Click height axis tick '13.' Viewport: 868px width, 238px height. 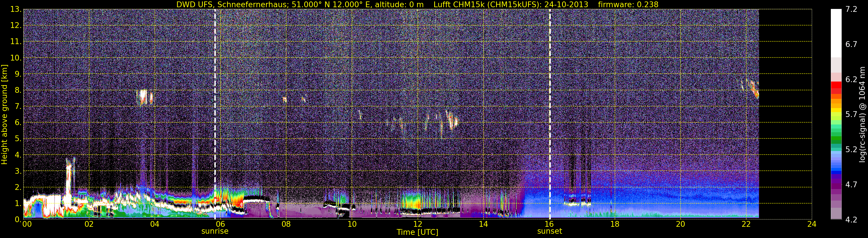[x=16, y=10]
